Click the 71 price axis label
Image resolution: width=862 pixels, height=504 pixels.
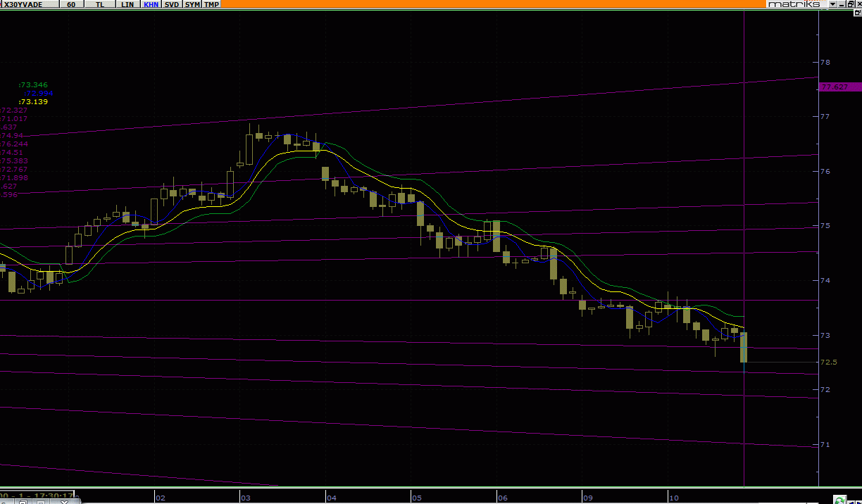(x=825, y=445)
